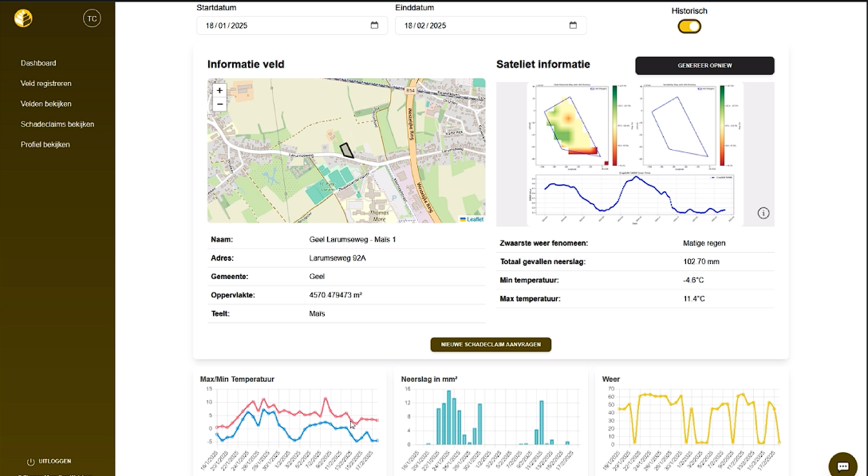Click the 'Informatie veld' heading

pyautogui.click(x=246, y=65)
